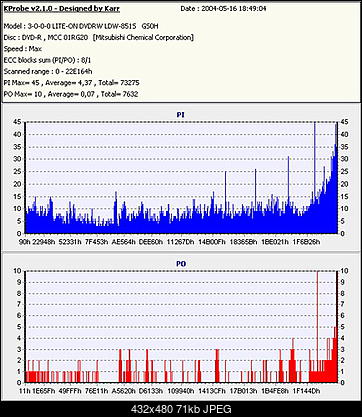Click the 1F144Dh label on PO x-axis
Image resolution: width=362 pixels, height=417 pixels.
306,390
